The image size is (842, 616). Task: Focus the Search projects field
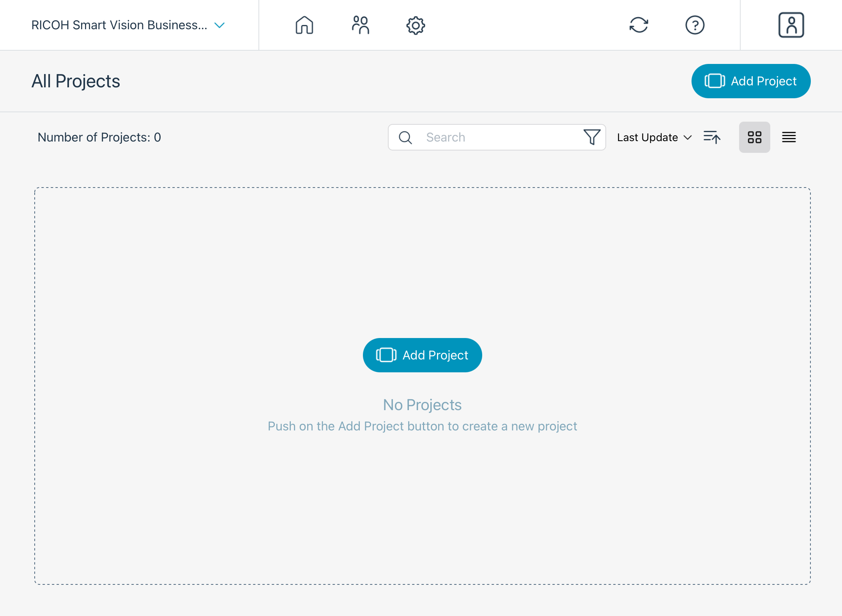(x=499, y=137)
